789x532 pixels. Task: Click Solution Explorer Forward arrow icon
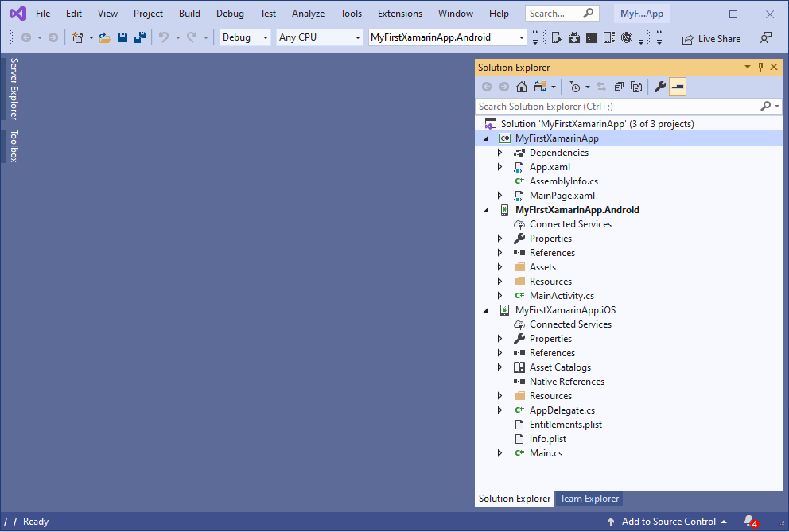tap(504, 87)
